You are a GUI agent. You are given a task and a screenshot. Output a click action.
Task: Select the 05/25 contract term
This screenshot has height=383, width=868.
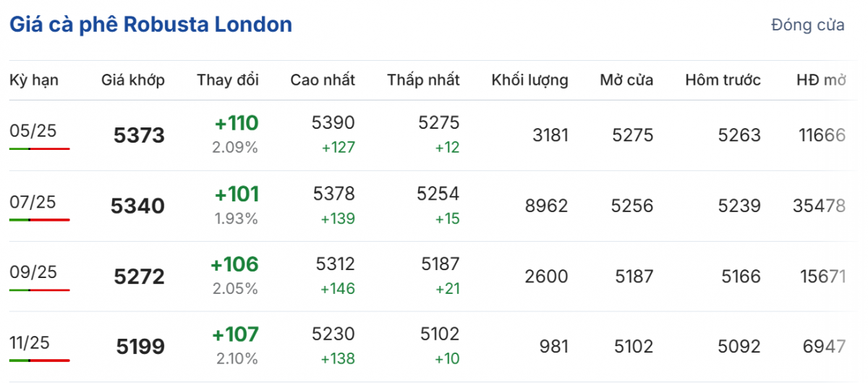pyautogui.click(x=33, y=131)
